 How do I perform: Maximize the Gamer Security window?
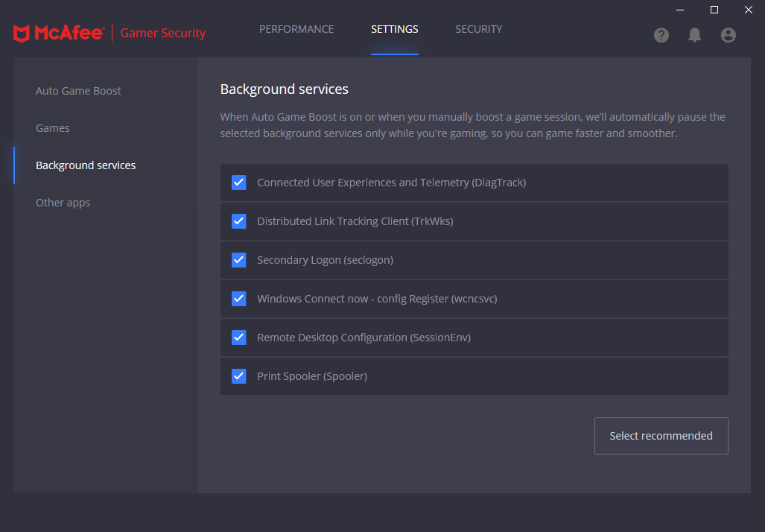714,10
